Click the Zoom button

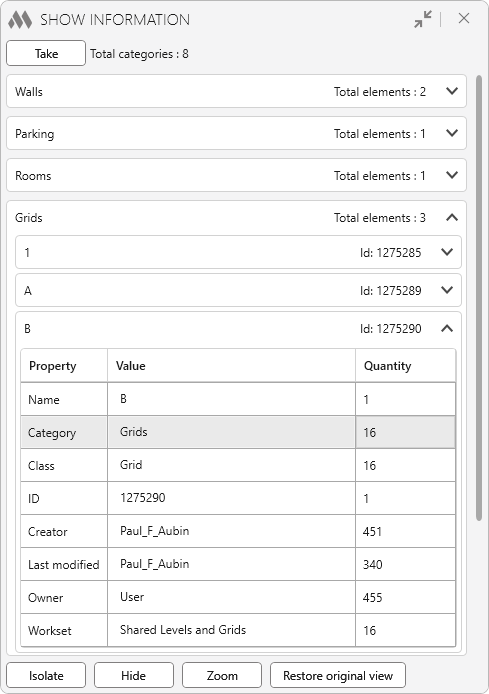[x=222, y=675]
